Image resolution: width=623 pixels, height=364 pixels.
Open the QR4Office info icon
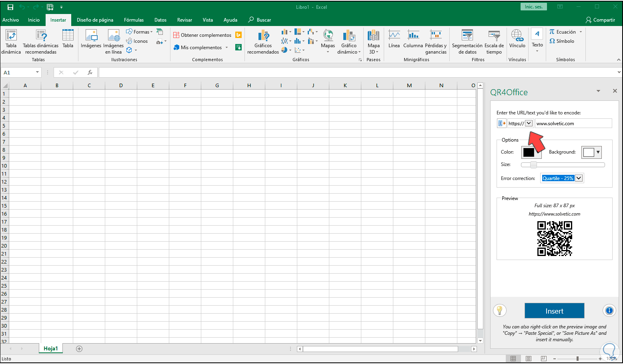click(609, 310)
